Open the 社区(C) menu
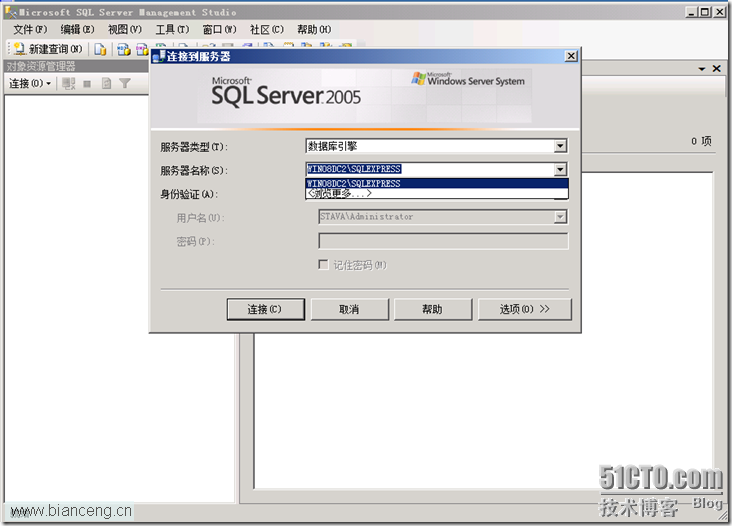 coord(267,29)
